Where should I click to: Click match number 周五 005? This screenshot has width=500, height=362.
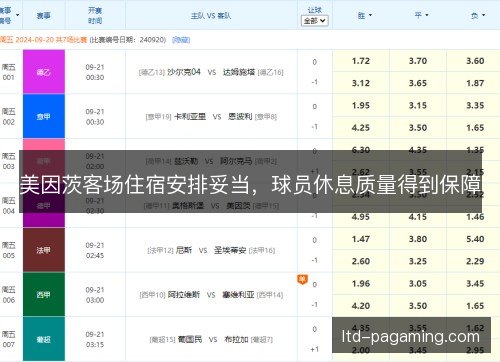pos(8,250)
